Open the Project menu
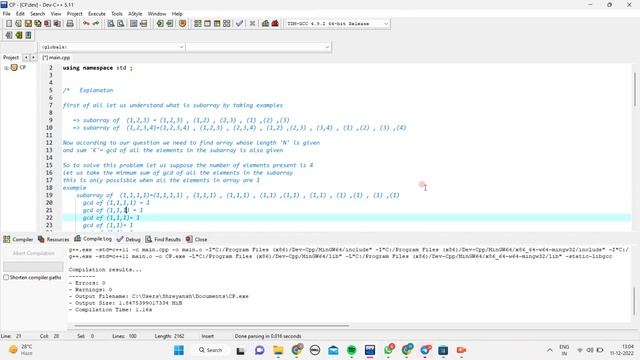This screenshot has height=360, width=640. pos(74,14)
